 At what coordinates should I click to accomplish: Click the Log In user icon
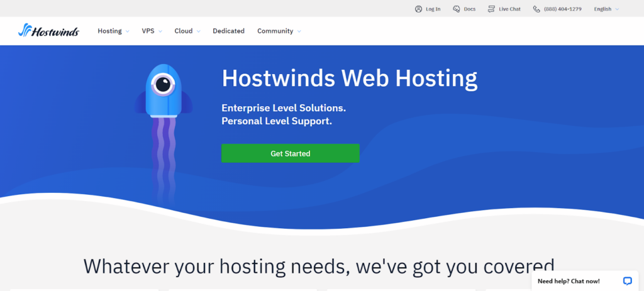click(x=419, y=9)
